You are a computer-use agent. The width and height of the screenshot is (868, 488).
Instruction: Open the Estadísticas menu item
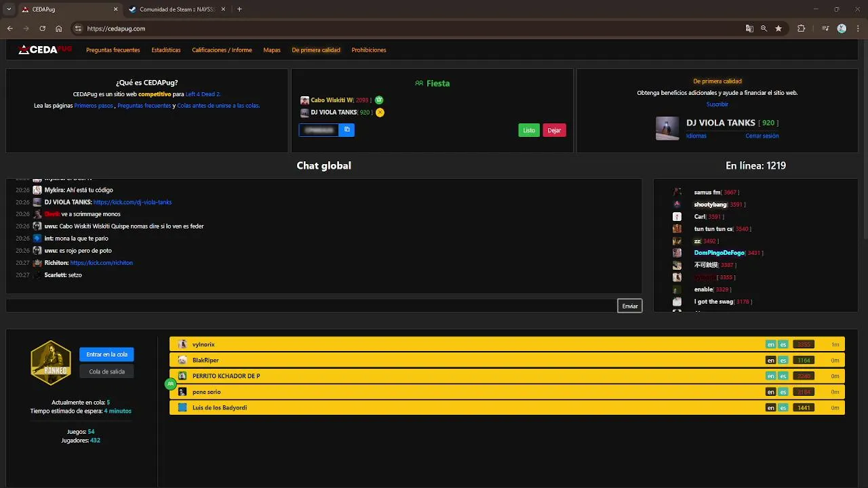[166, 50]
